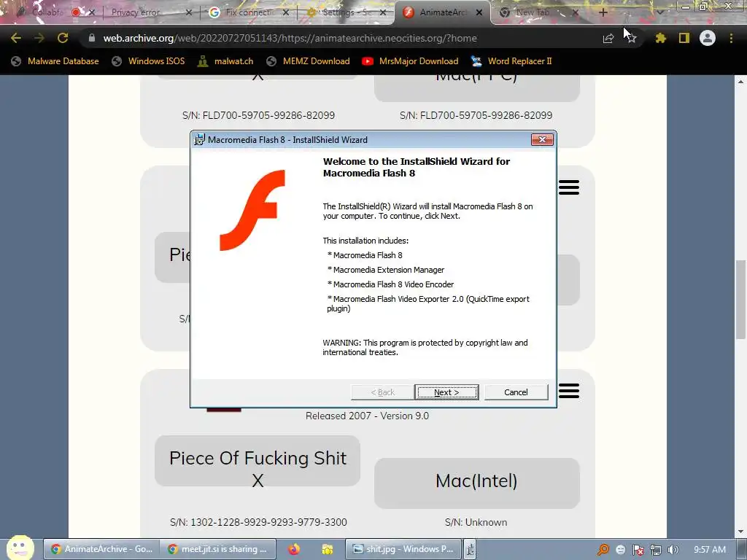Open the Extensions puzzle icon
The image size is (747, 560).
[x=660, y=38]
